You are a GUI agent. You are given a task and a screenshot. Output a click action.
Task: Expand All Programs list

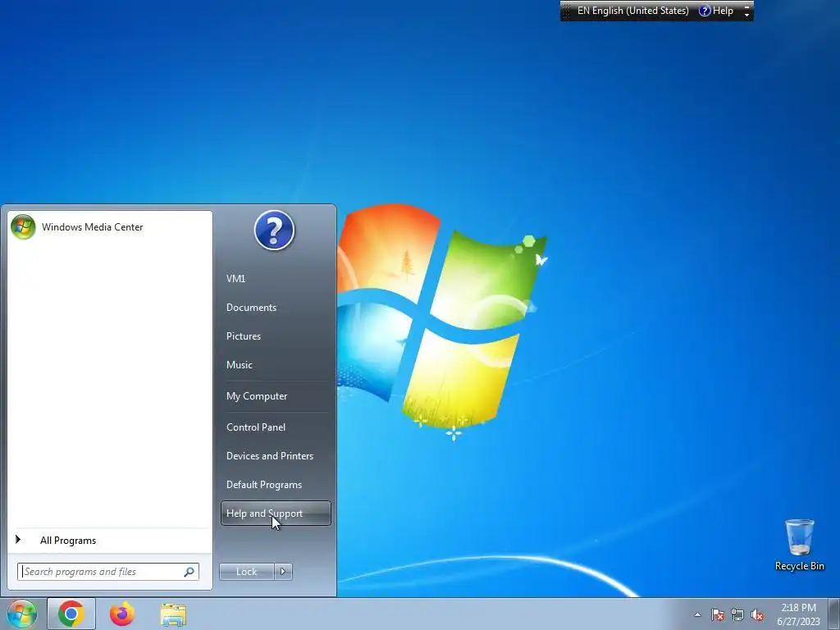tap(110, 541)
